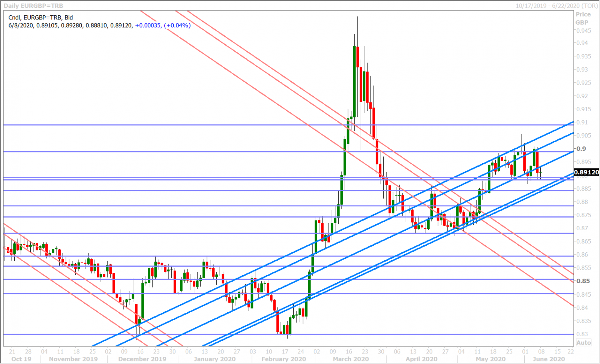
Task: Click the '21' date tick above Oct 19
Action: coord(12,352)
